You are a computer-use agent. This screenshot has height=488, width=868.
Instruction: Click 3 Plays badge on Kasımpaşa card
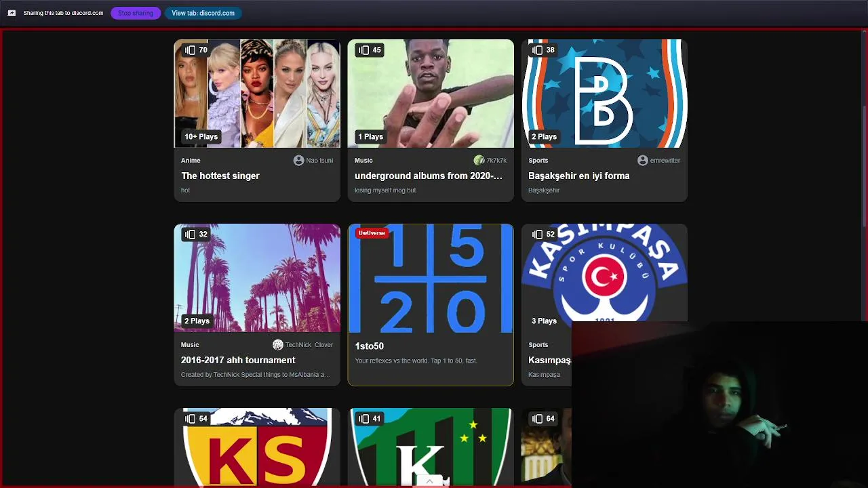(x=544, y=321)
